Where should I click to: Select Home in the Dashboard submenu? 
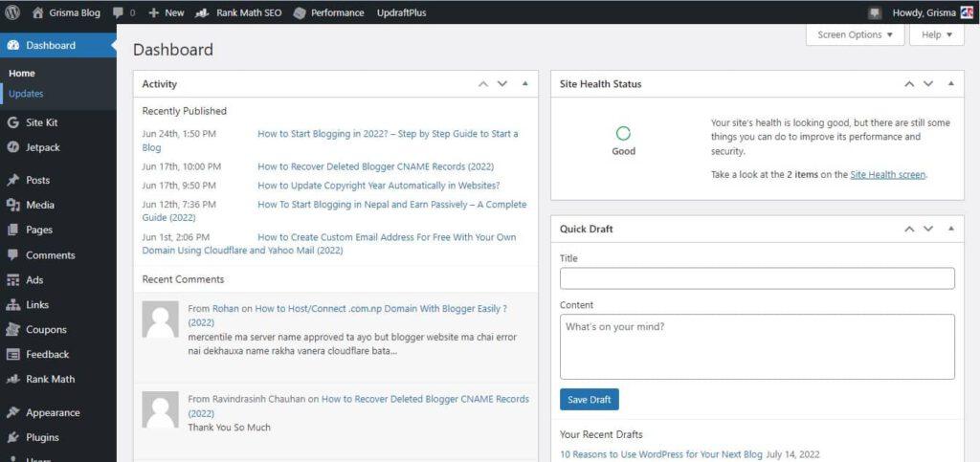22,73
